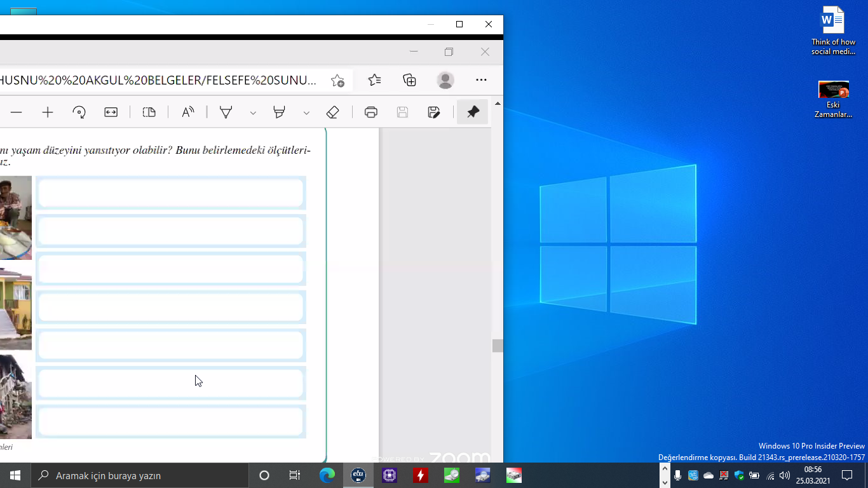This screenshot has height=488, width=868.
Task: Add this page to favorites
Action: [337, 81]
